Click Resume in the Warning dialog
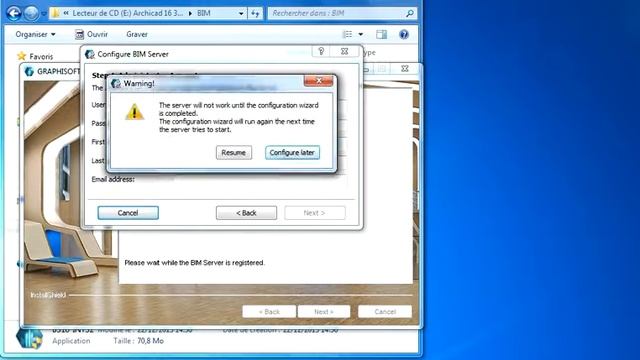Image resolution: width=640 pixels, height=360 pixels. pyautogui.click(x=233, y=153)
